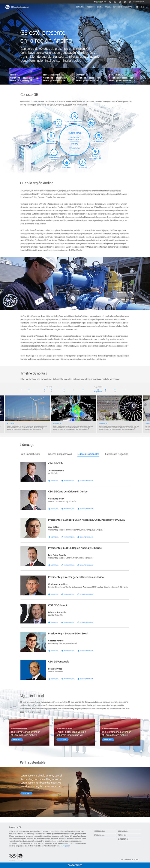Image resolution: width=150 pixels, height=868 pixels.
Task: Open the CONOCE GE hero card
Action: click(x=25, y=76)
